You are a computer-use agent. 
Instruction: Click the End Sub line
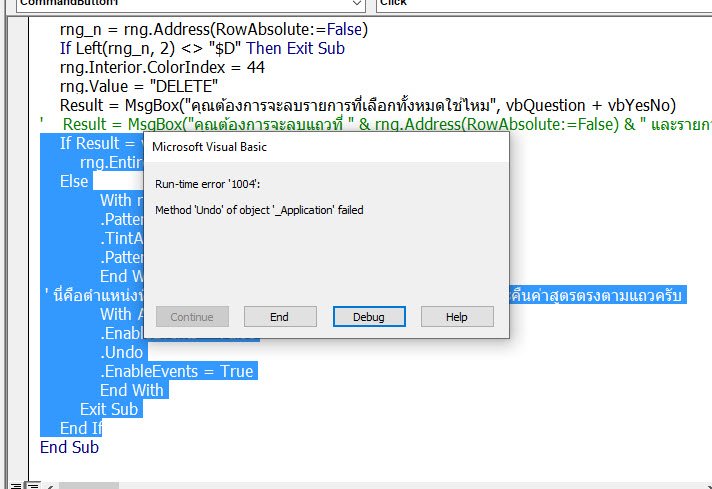69,447
